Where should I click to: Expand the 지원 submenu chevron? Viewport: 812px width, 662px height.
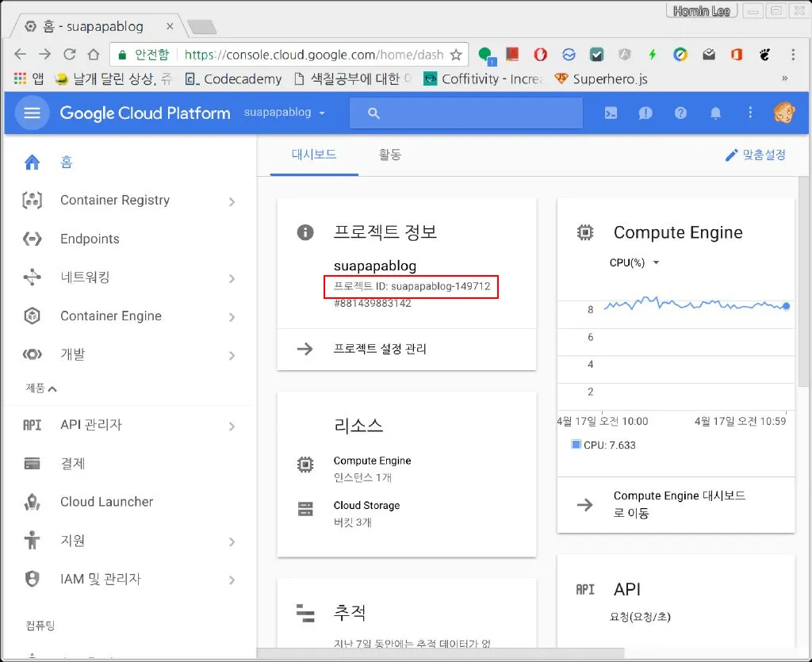coord(232,541)
